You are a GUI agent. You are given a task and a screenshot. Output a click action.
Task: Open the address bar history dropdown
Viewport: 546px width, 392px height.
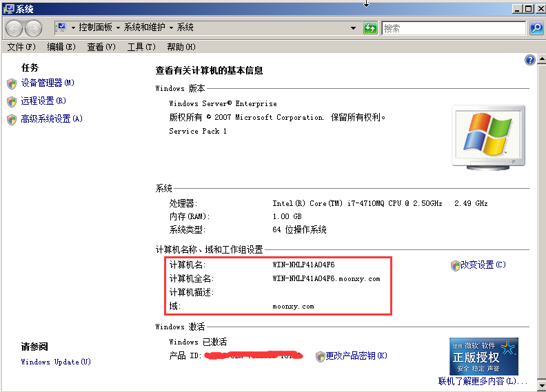(x=353, y=28)
